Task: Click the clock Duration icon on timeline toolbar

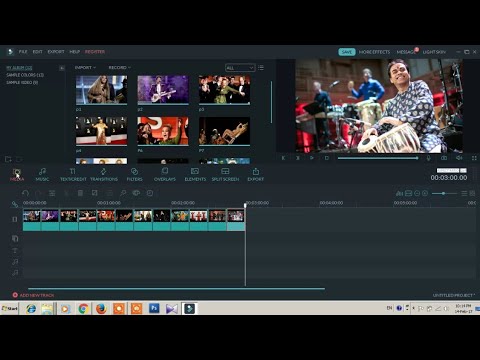Action: pos(150,193)
